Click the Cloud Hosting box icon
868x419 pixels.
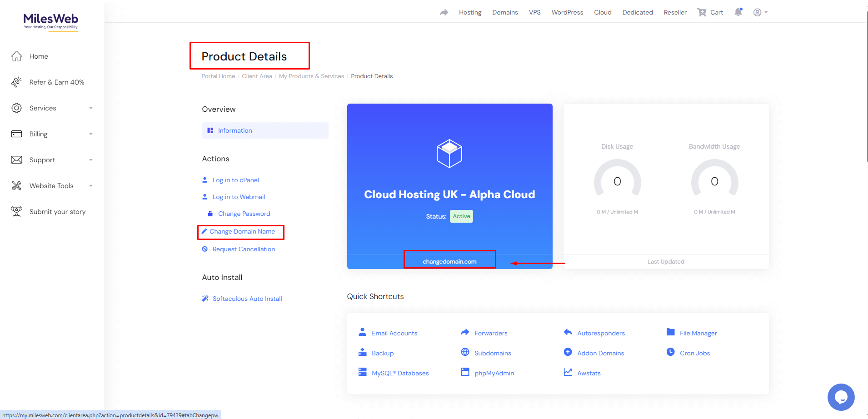click(x=449, y=154)
